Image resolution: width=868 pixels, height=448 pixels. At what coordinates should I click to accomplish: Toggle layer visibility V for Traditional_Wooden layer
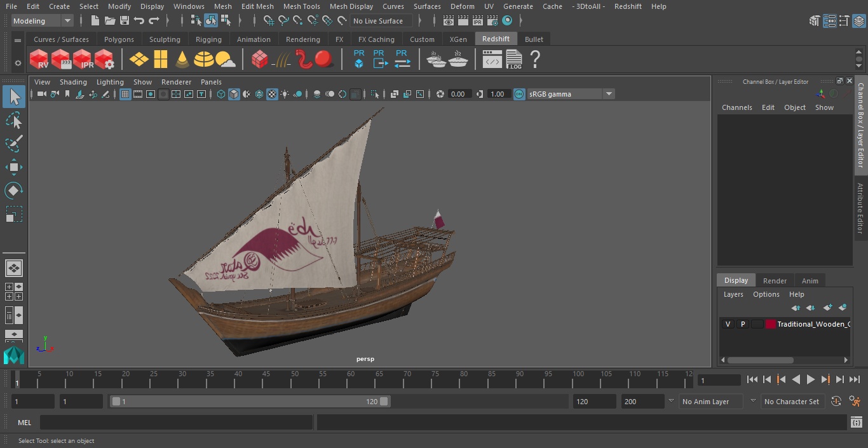(x=728, y=324)
